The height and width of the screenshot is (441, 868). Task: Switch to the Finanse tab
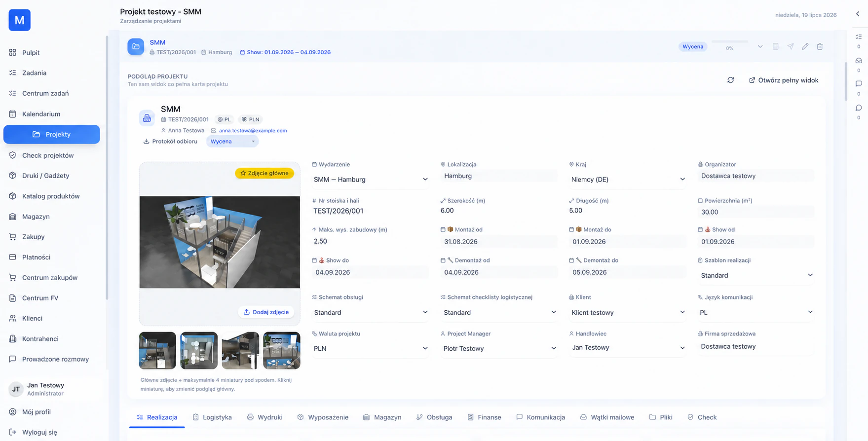click(x=484, y=417)
